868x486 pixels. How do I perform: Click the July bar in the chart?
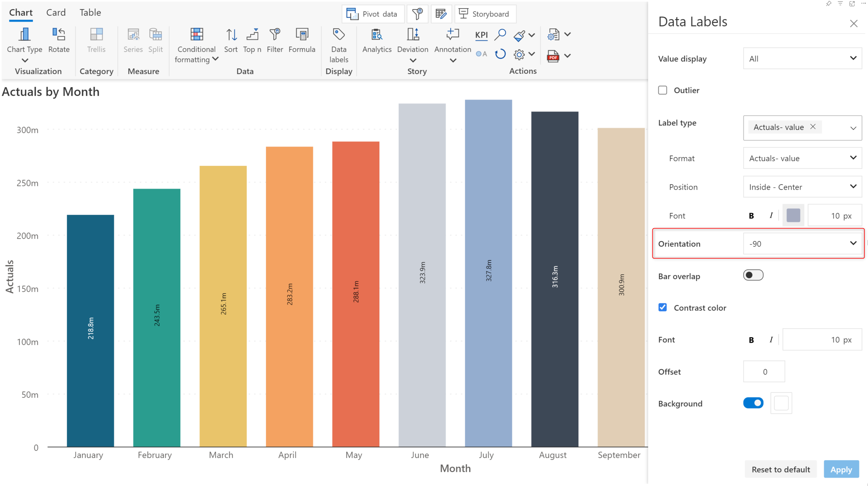tap(488, 273)
